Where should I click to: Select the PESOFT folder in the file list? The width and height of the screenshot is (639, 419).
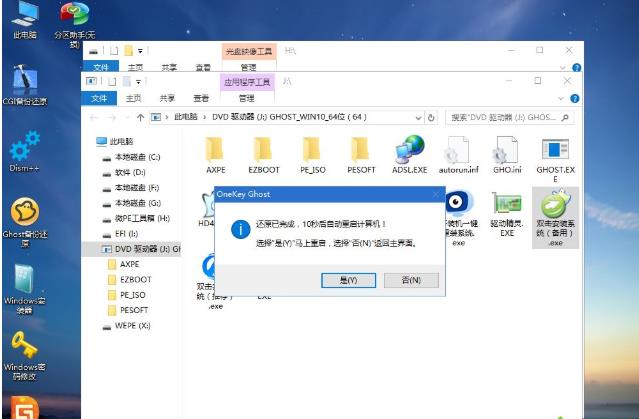361,155
